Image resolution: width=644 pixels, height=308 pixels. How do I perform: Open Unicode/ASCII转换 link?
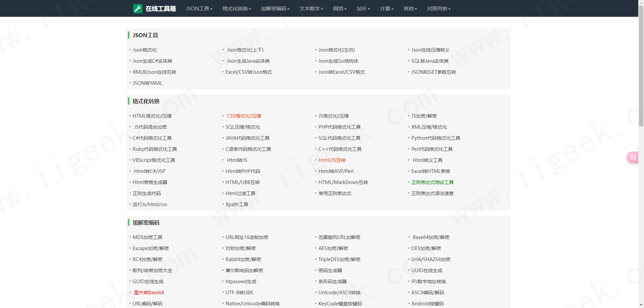(x=339, y=293)
